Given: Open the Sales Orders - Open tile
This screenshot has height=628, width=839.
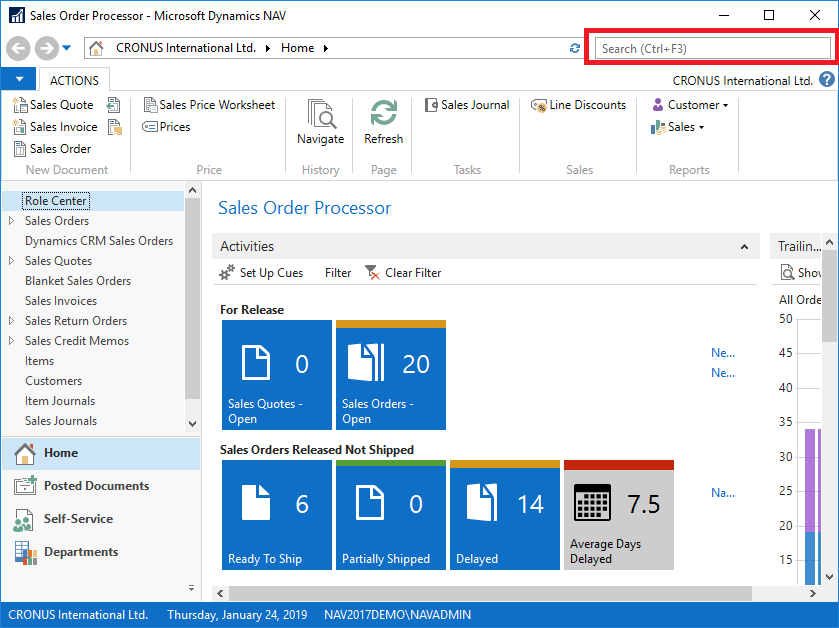Looking at the screenshot, I should point(391,375).
